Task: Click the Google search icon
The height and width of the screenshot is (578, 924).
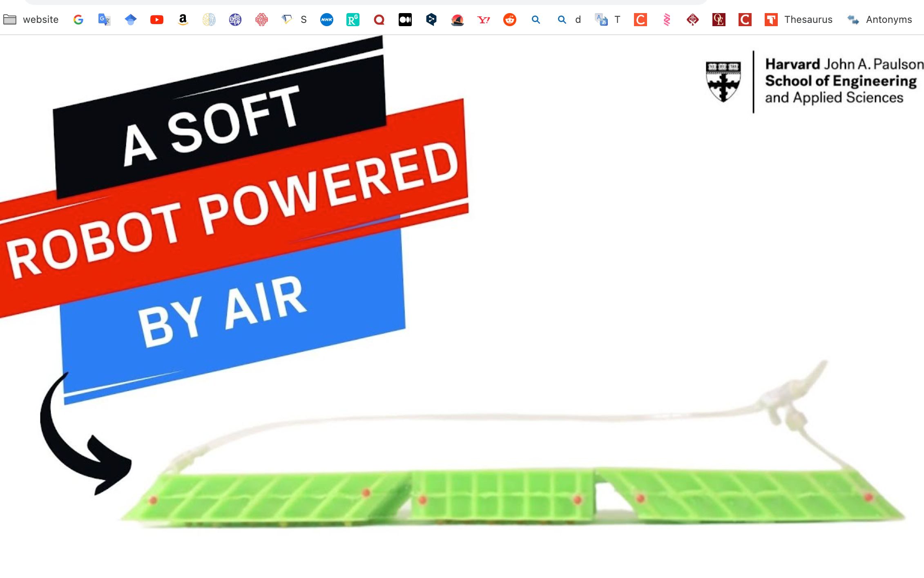Action: (78, 19)
